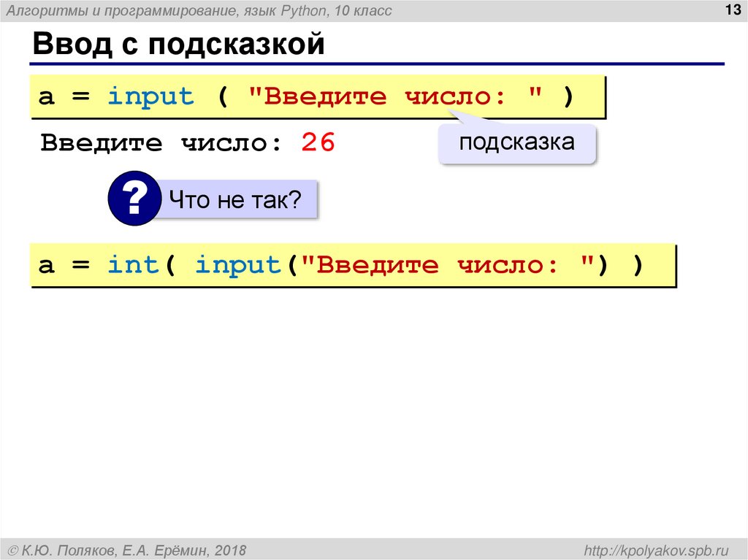Click the blue question mark icon
This screenshot has height=560, width=748.
click(135, 198)
